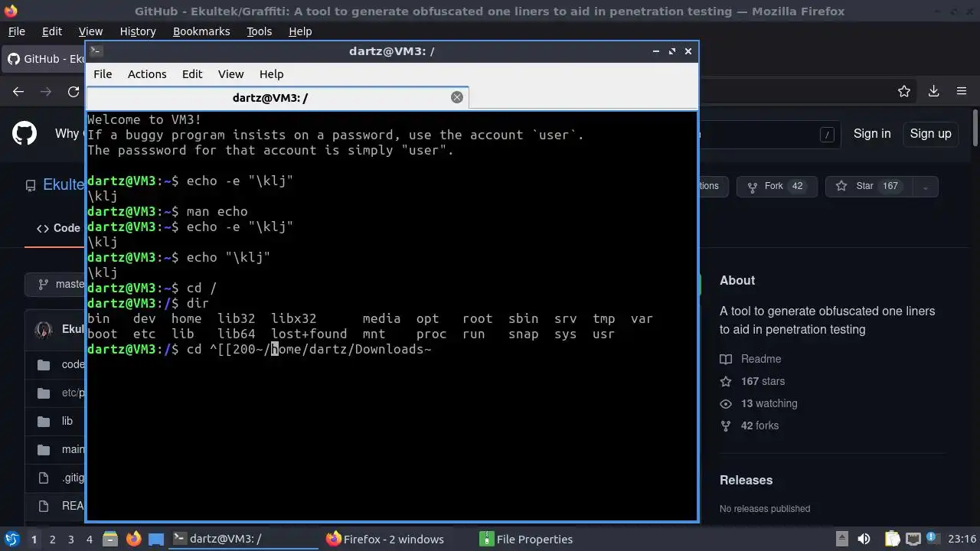Click the clipboard tray icon

(893, 539)
